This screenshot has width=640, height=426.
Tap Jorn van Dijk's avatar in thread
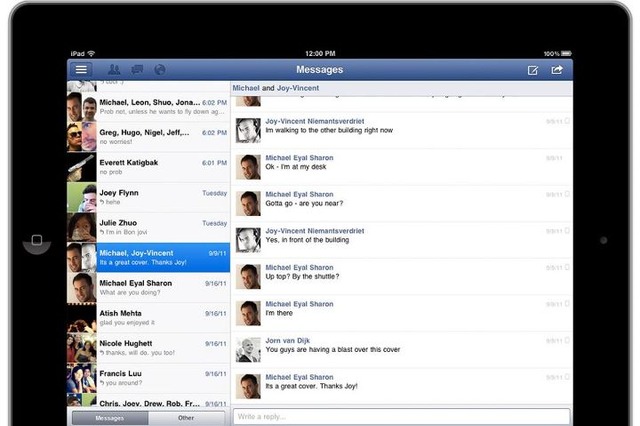[x=248, y=350]
